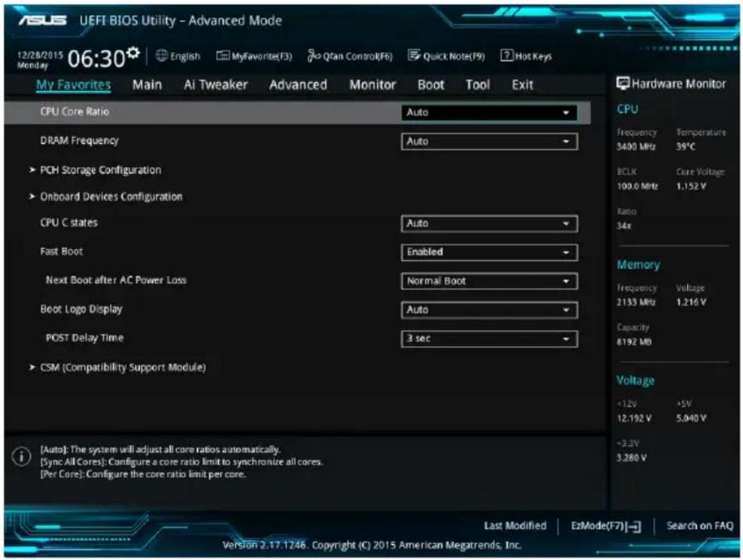Select the CPU C states label
The image size is (743, 560).
coord(69,223)
